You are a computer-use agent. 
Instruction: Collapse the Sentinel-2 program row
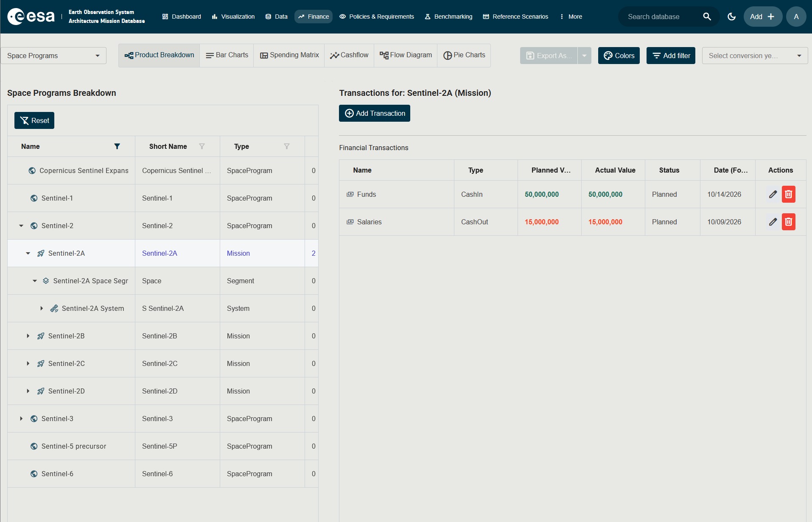[x=21, y=226]
